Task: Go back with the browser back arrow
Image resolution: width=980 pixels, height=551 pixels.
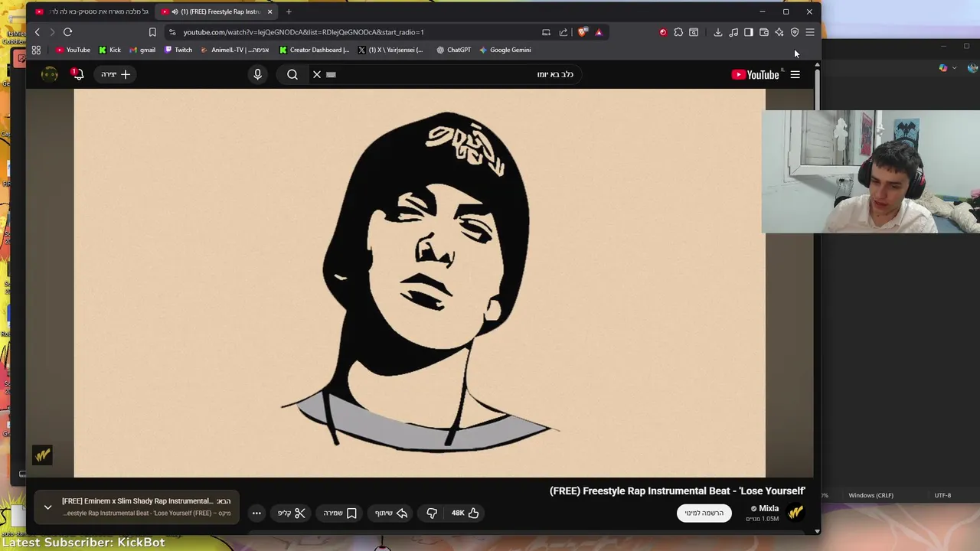Action: click(x=37, y=32)
